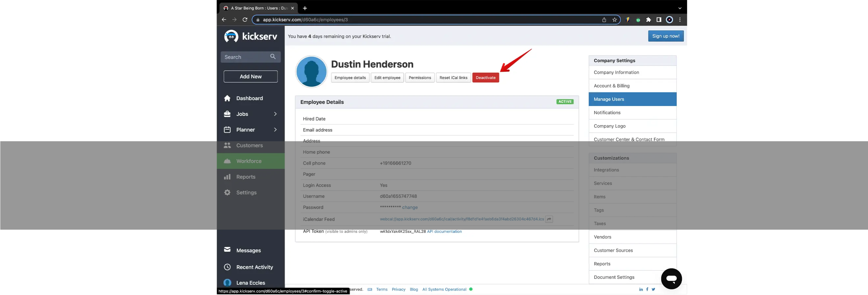Click the Edit employee button
This screenshot has width=868, height=295.
click(x=387, y=78)
